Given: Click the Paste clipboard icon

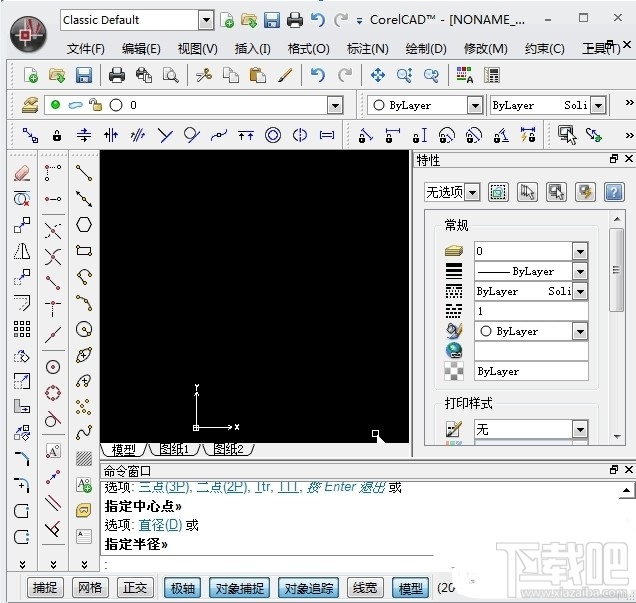Looking at the screenshot, I should (x=258, y=75).
